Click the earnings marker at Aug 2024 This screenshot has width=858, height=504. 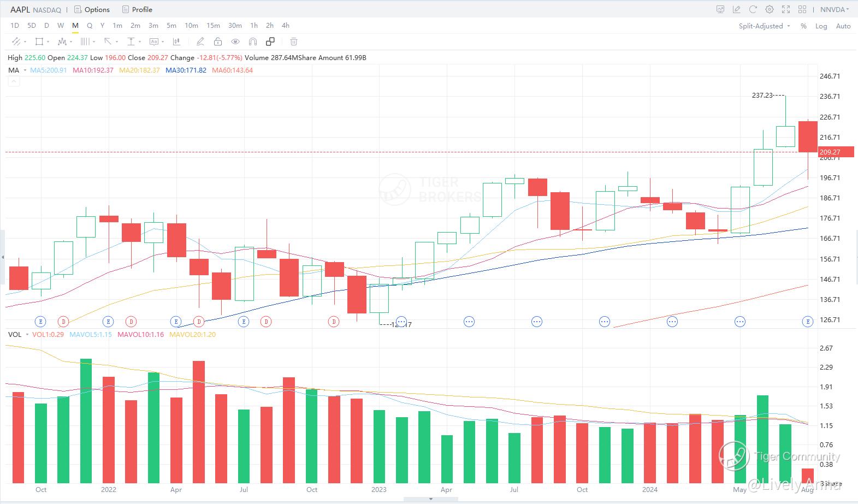pyautogui.click(x=808, y=322)
